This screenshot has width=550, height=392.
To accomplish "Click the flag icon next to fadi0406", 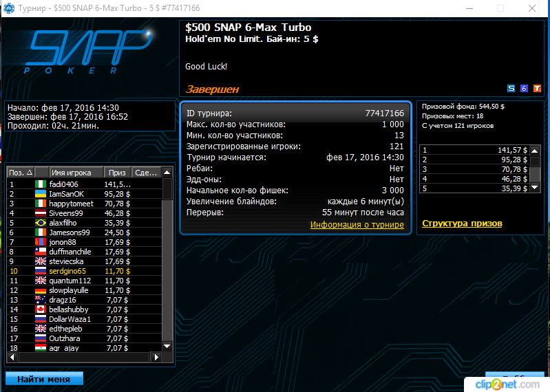I will point(41,184).
